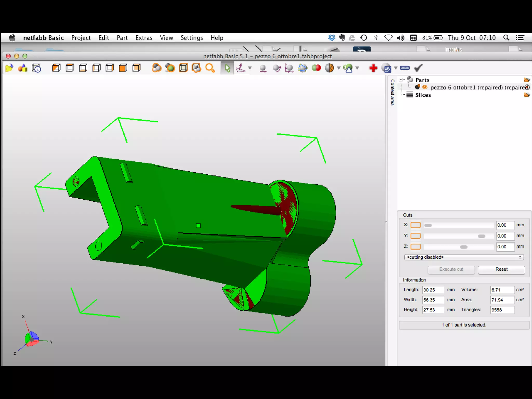This screenshot has height=399, width=532.
Task: Select the view cube with the light orange back face
Action: tap(136, 68)
